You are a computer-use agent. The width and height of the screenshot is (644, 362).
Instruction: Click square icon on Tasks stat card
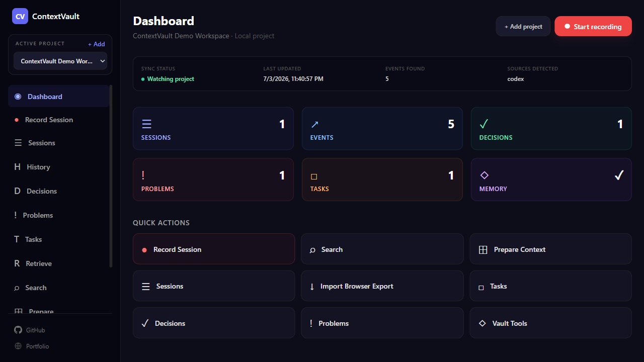click(314, 176)
